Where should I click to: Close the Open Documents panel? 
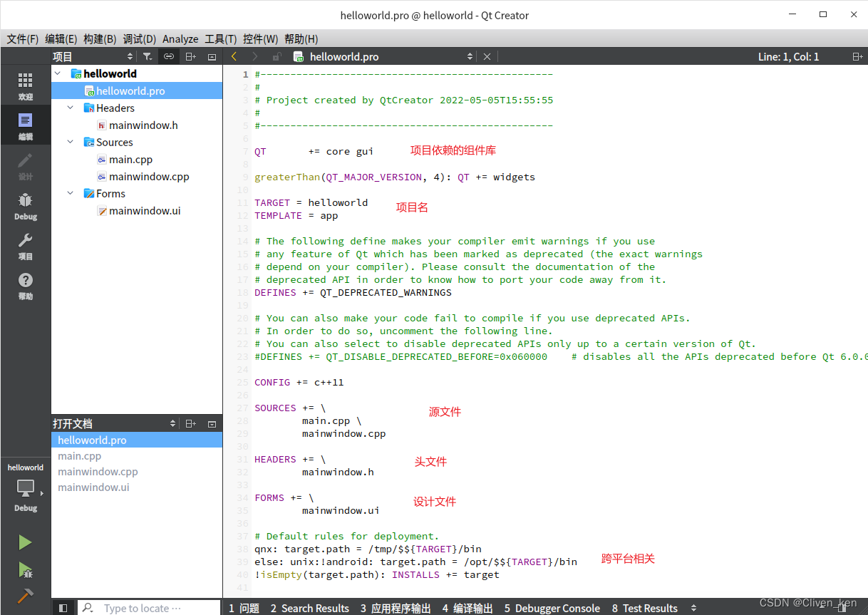tap(212, 423)
